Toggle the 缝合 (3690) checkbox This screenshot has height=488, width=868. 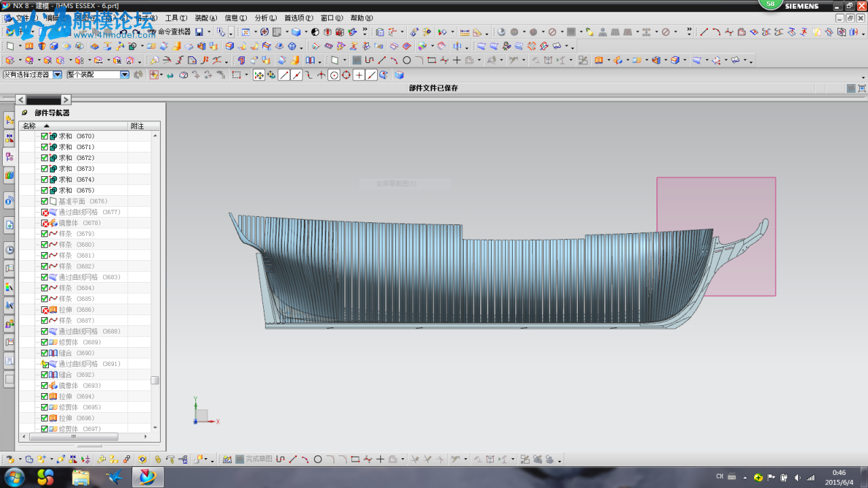45,353
